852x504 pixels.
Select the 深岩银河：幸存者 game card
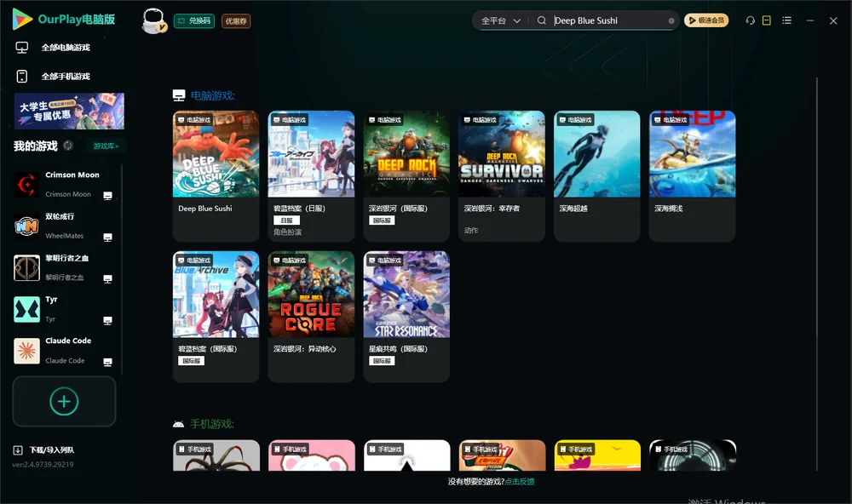502,176
